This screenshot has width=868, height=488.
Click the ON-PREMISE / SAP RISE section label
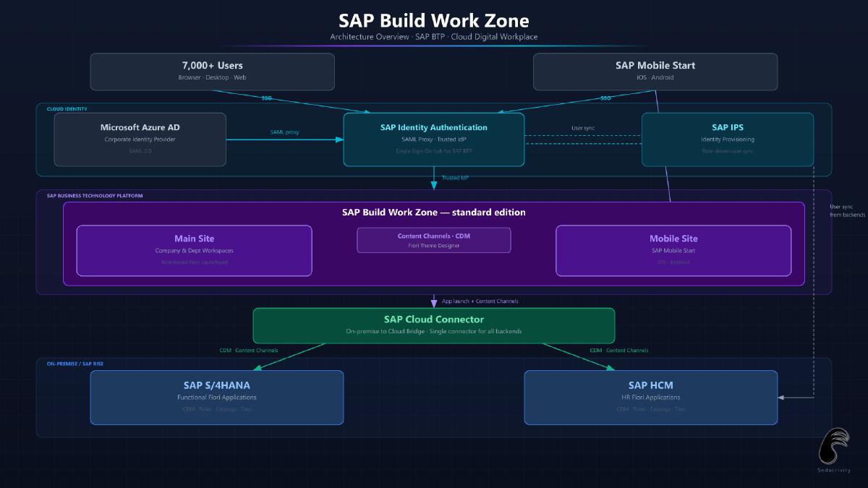pos(75,364)
